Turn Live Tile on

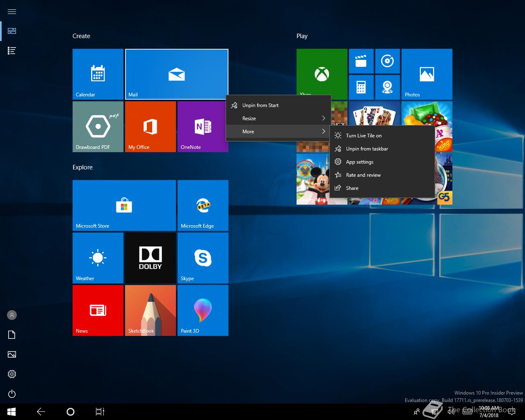coord(382,136)
